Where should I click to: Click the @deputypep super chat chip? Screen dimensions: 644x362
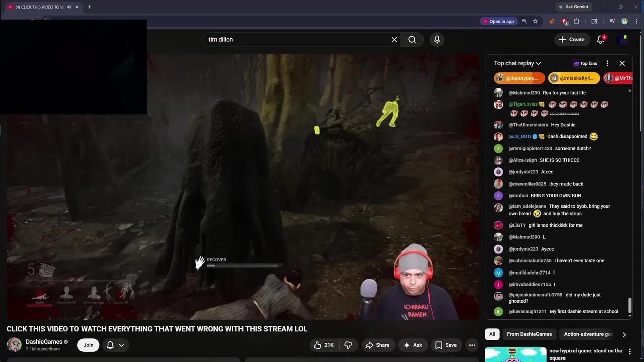coord(520,78)
